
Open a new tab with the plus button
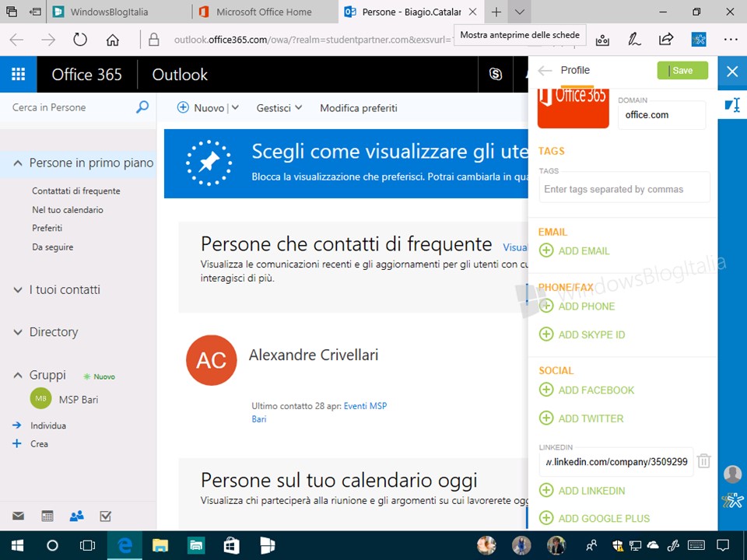(x=496, y=12)
